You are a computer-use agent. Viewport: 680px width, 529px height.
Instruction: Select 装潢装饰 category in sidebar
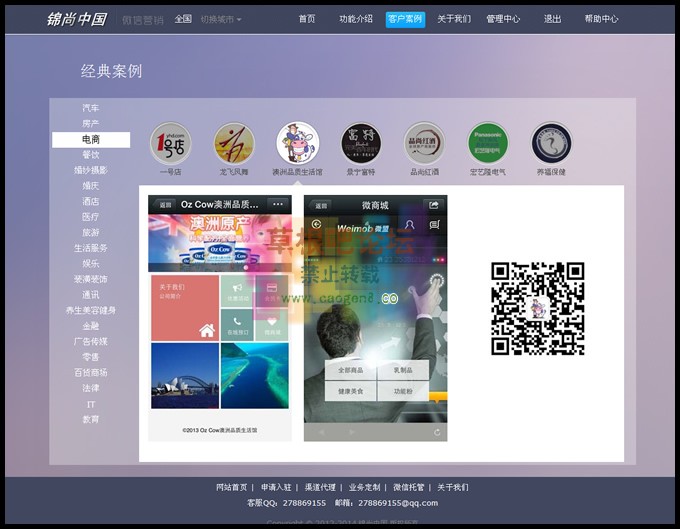tap(91, 279)
